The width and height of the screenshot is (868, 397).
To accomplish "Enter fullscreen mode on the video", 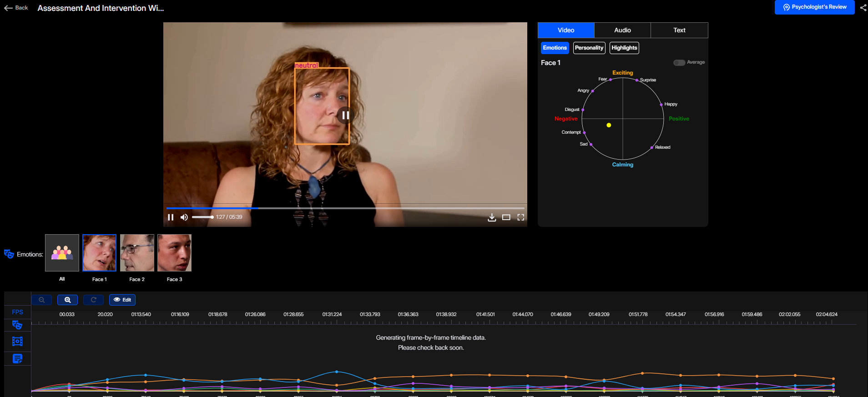I will pos(520,217).
